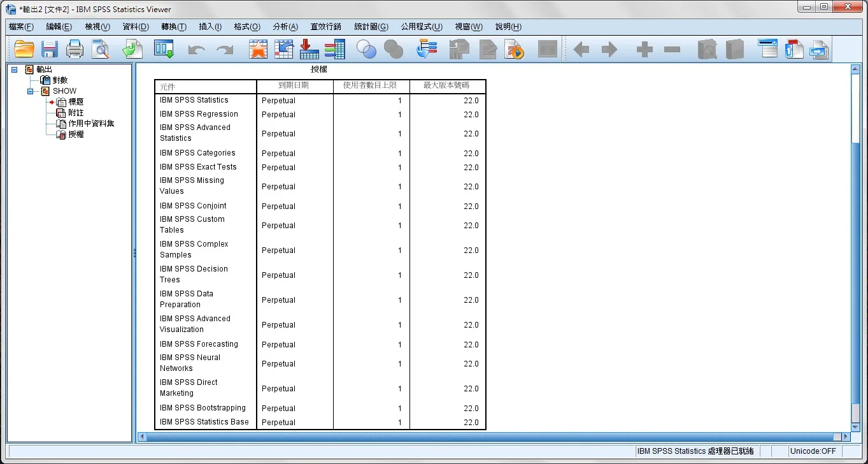The width and height of the screenshot is (868, 464).
Task: Click the Go to Data star icon
Action: [x=258, y=49]
